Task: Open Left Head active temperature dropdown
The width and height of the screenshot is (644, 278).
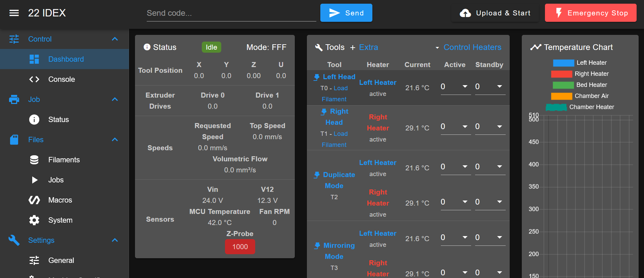Action: pyautogui.click(x=465, y=87)
